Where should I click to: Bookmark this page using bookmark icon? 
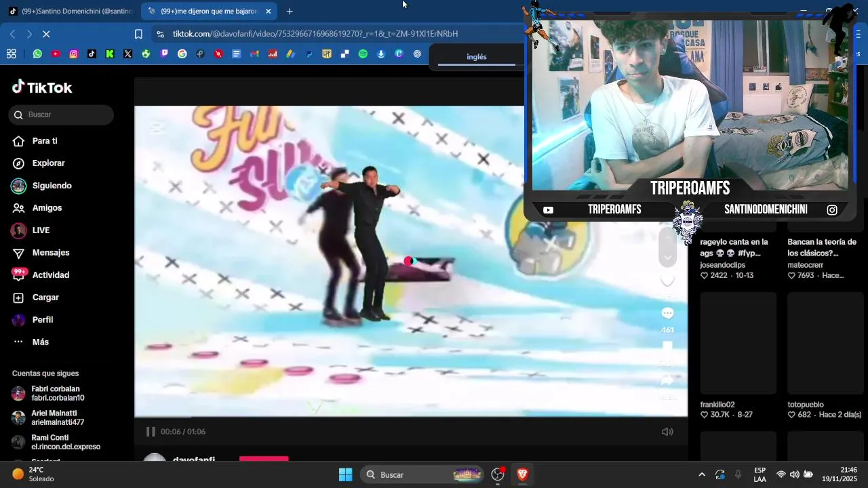(138, 34)
